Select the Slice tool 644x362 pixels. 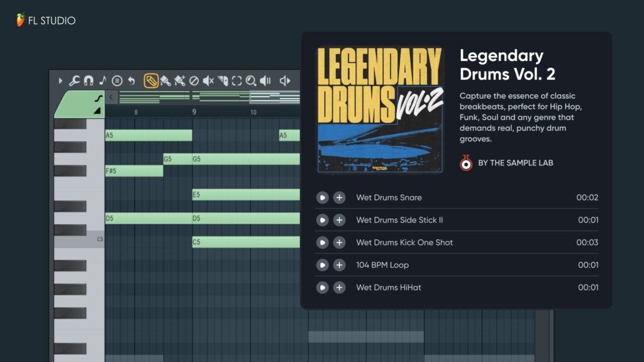tap(223, 81)
